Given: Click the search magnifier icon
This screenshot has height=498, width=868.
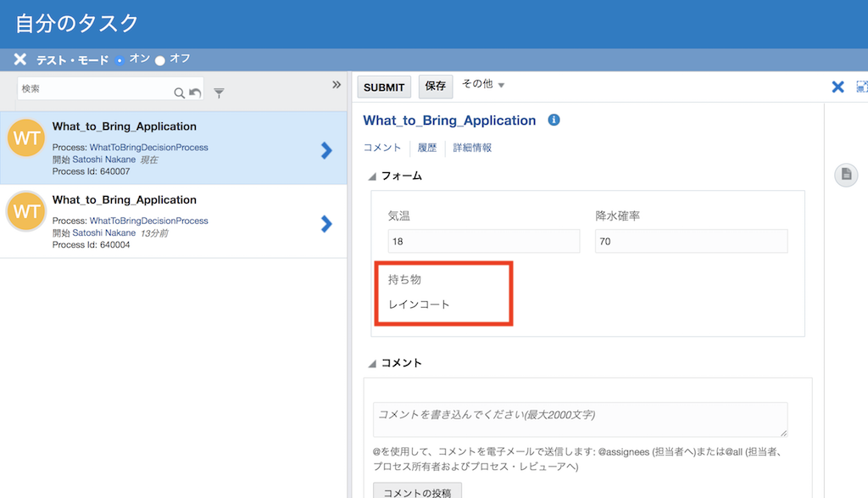Looking at the screenshot, I should [x=179, y=93].
